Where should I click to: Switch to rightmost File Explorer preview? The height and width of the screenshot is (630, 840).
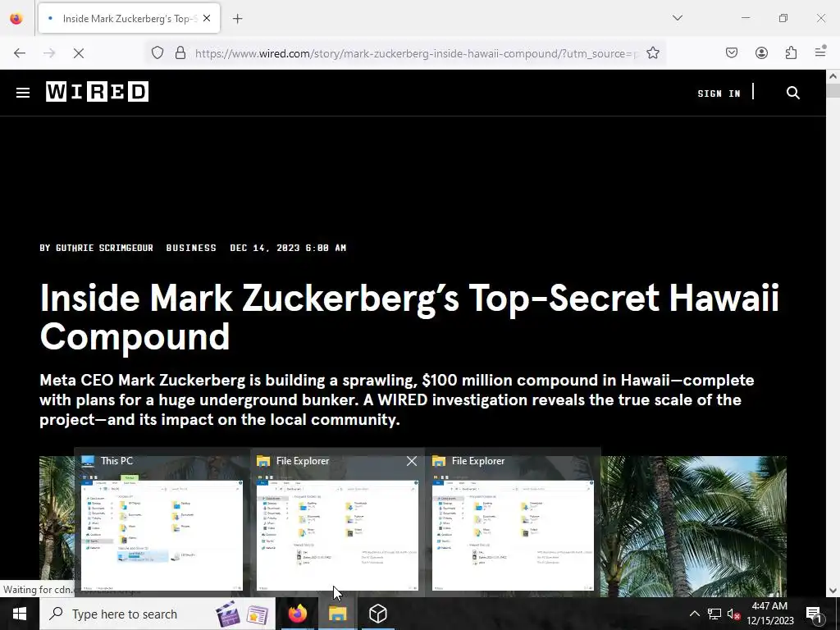(513, 523)
